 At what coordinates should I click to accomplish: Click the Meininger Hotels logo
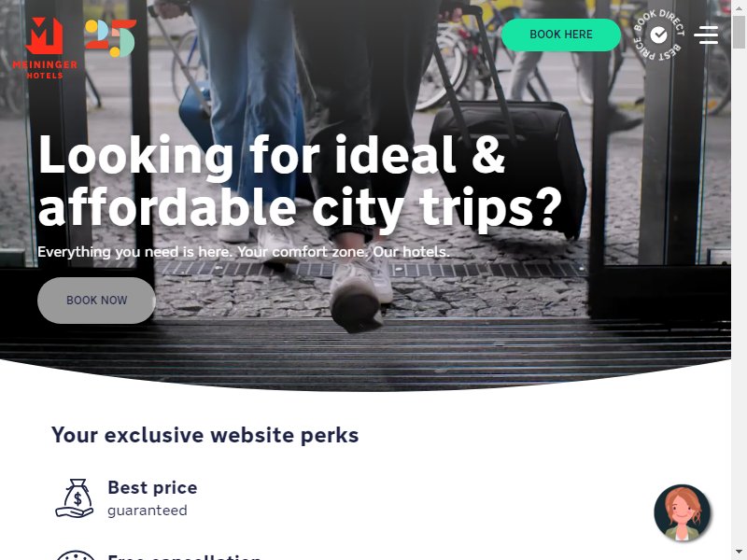45,48
